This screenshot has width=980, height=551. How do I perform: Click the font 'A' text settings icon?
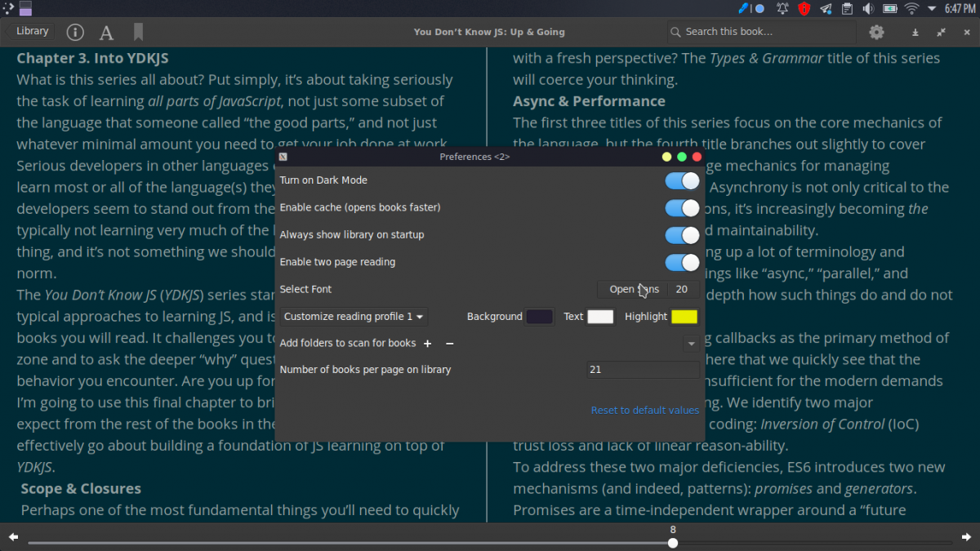pyautogui.click(x=106, y=33)
